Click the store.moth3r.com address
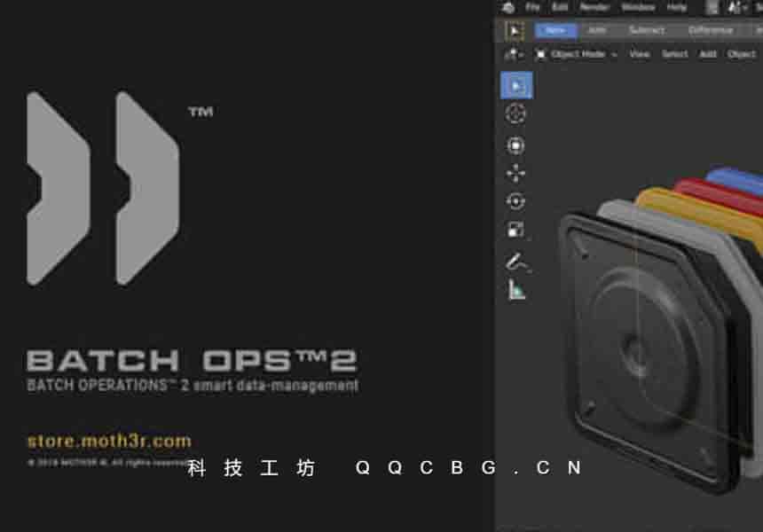 pyautogui.click(x=109, y=441)
